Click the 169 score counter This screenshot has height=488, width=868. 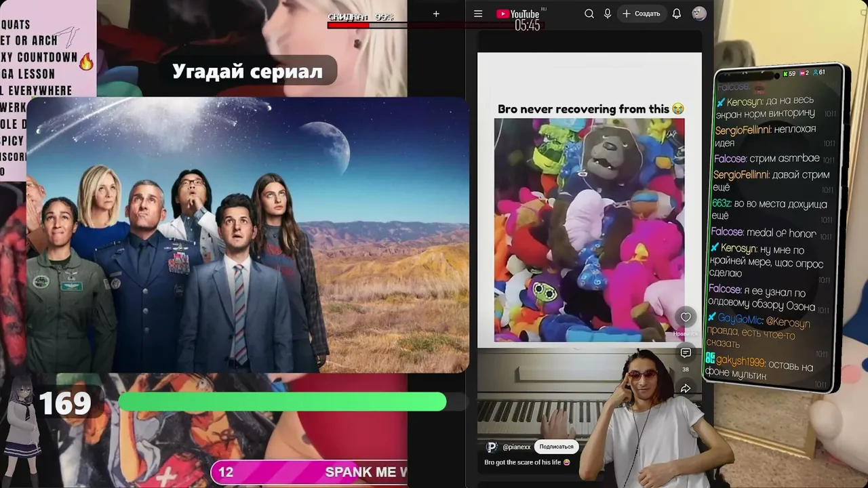pyautogui.click(x=65, y=404)
